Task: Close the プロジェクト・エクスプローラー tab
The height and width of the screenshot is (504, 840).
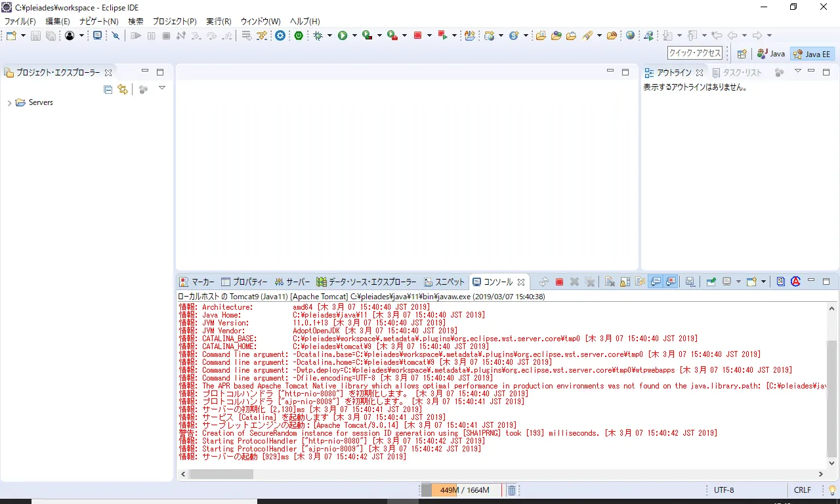Action: pyautogui.click(x=109, y=73)
